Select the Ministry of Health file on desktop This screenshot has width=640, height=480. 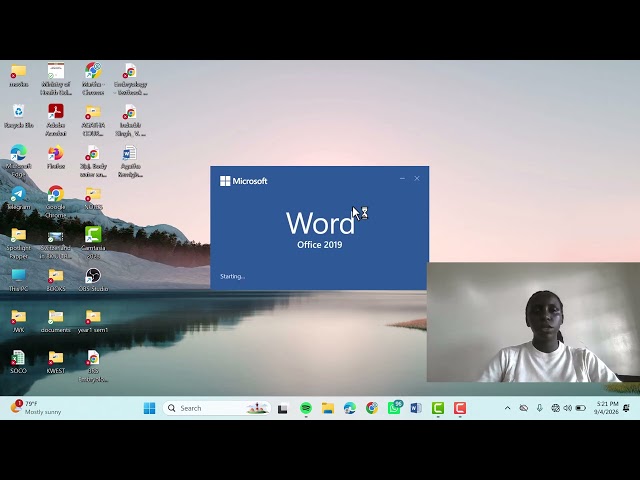pos(56,79)
